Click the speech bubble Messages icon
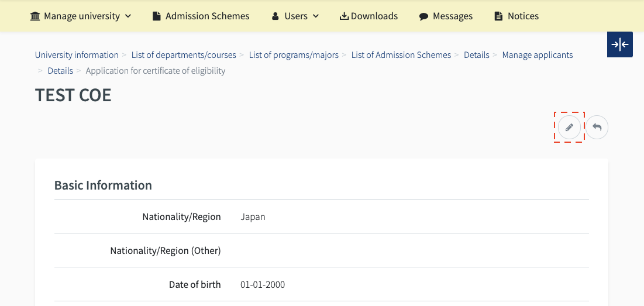This screenshot has width=644, height=306. point(423,16)
